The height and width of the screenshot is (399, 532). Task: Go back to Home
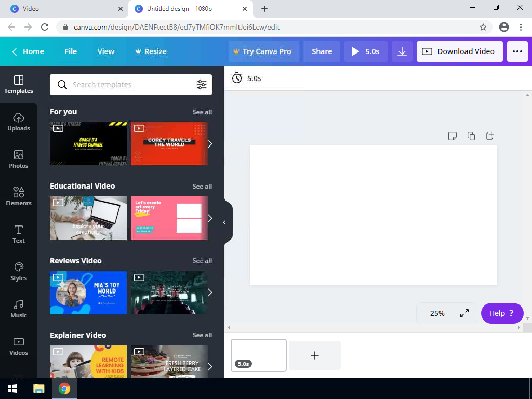(28, 51)
